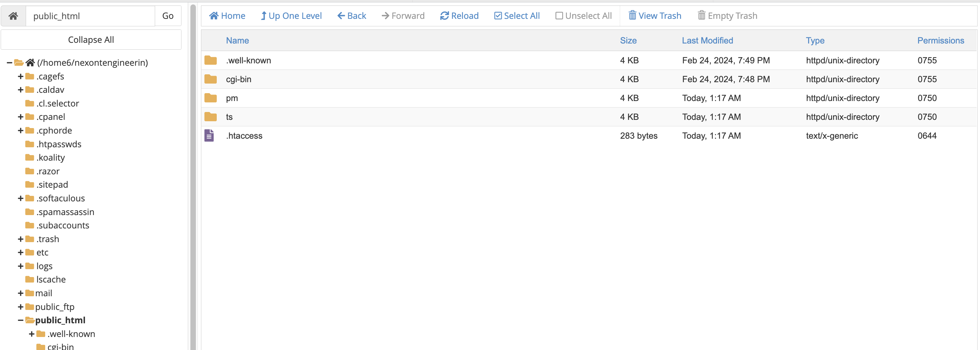Collapse the public_html tree node
The image size is (980, 350).
21,320
